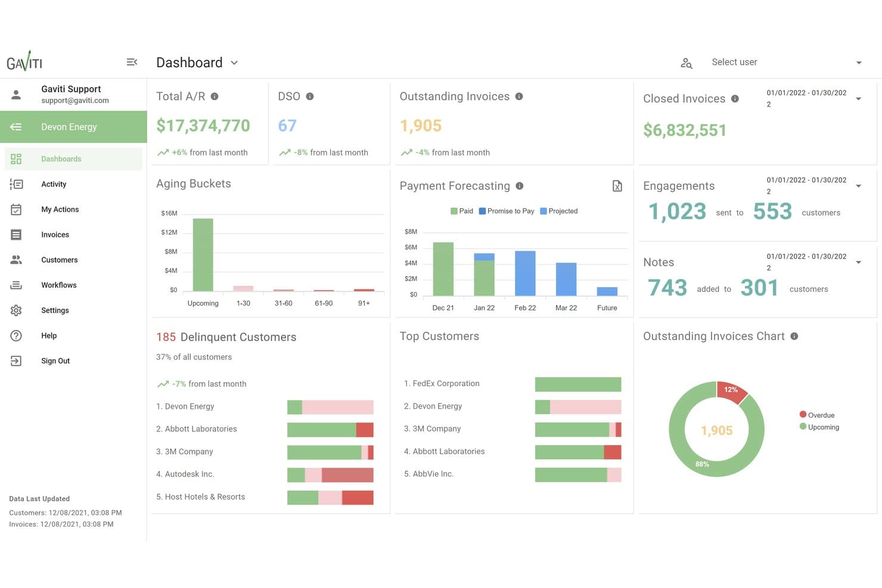This screenshot has width=882, height=588.
Task: Click the user search icon
Action: click(687, 63)
